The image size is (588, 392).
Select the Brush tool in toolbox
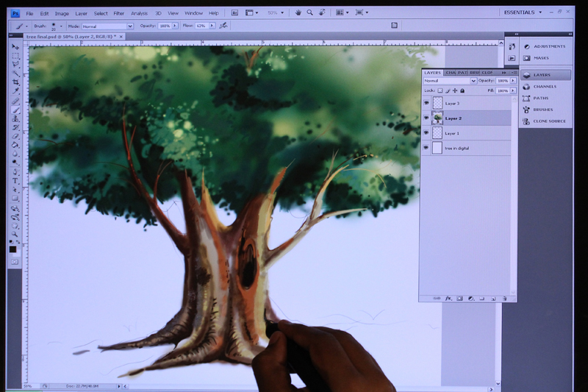tap(15, 110)
